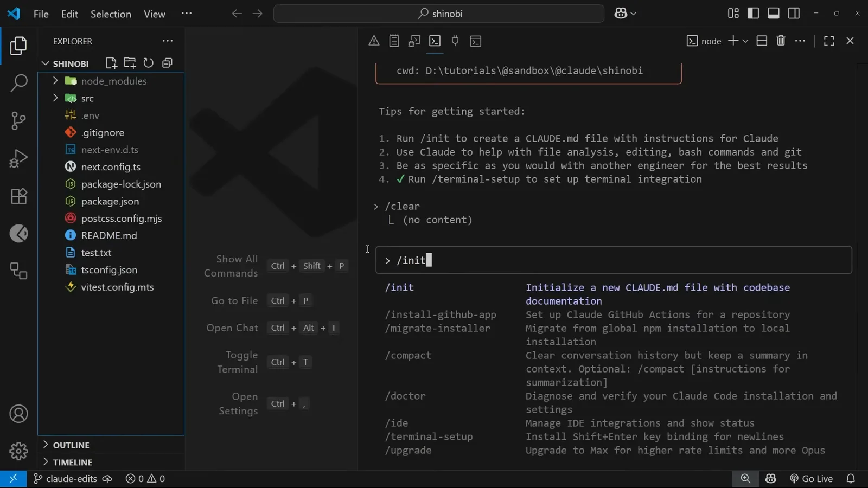Maximize the panel size
The width and height of the screenshot is (868, 488).
point(829,41)
